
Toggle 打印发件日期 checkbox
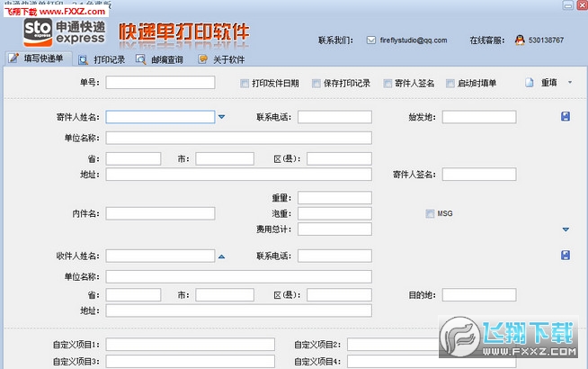click(x=245, y=84)
